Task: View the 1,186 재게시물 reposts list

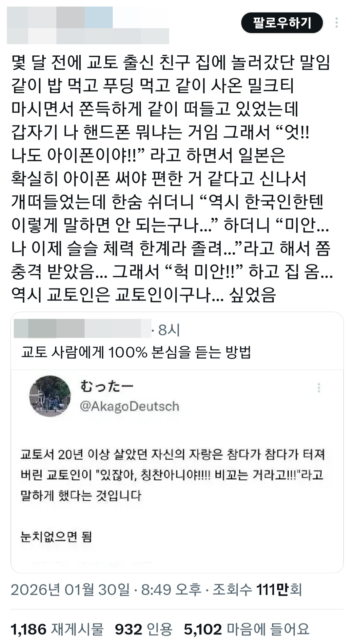Action: click(57, 629)
